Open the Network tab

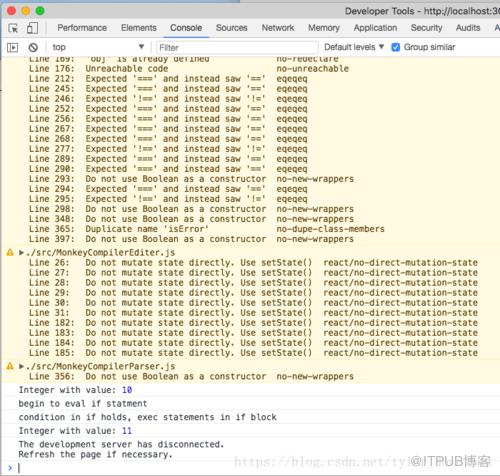[x=278, y=28]
